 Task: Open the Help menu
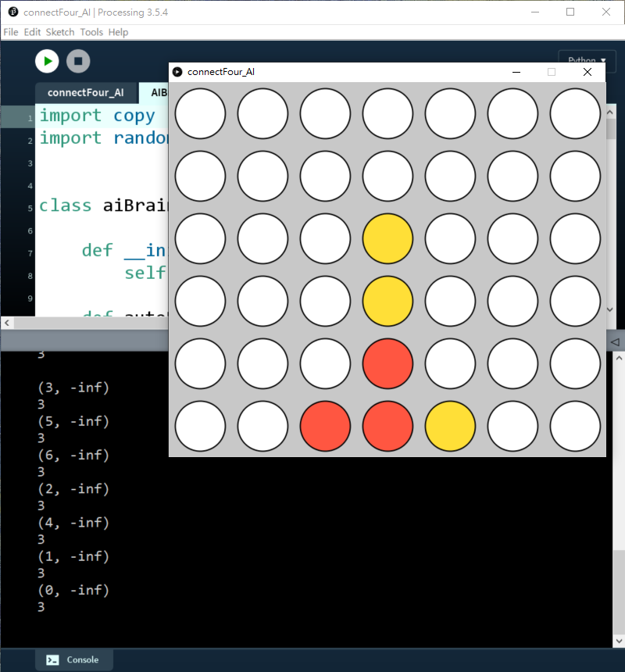(x=118, y=32)
